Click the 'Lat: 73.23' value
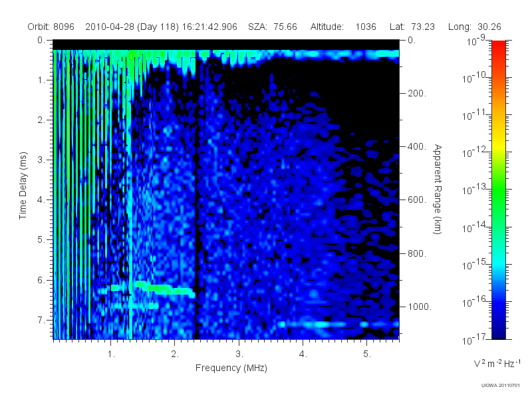Image resolution: width=532 pixels, height=399 pixels. (412, 27)
